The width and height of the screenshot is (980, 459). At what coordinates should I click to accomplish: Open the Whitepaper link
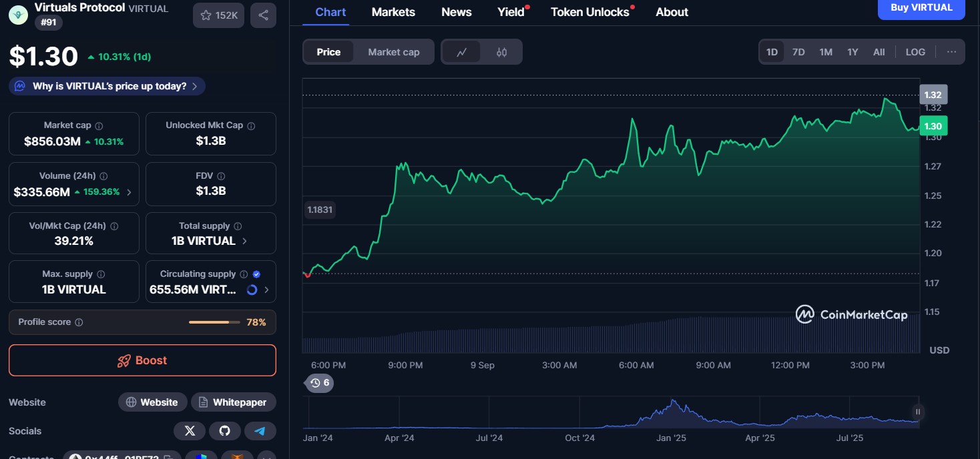(x=234, y=402)
